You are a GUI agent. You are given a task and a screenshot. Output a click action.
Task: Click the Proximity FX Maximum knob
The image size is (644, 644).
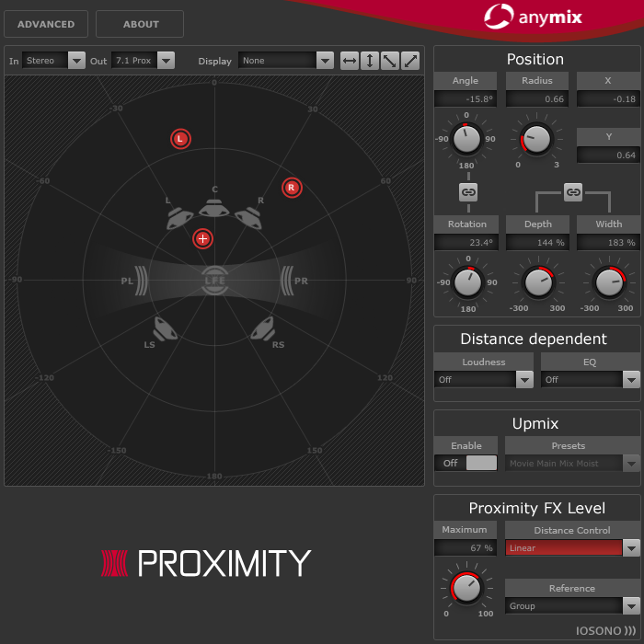466,588
